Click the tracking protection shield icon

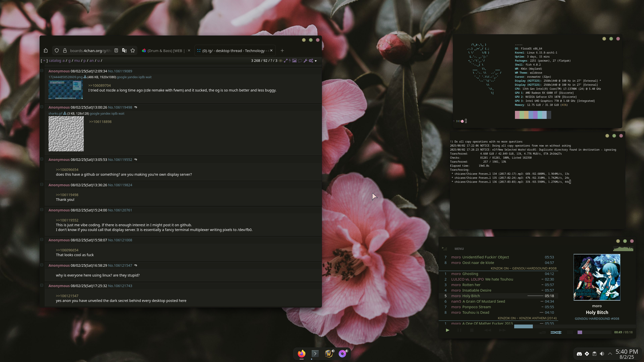57,51
